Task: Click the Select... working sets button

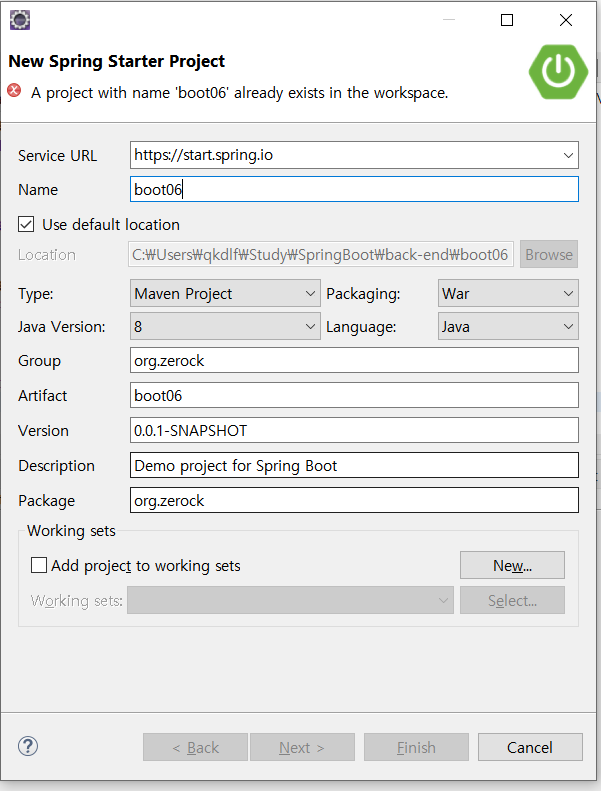Action: tap(512, 600)
